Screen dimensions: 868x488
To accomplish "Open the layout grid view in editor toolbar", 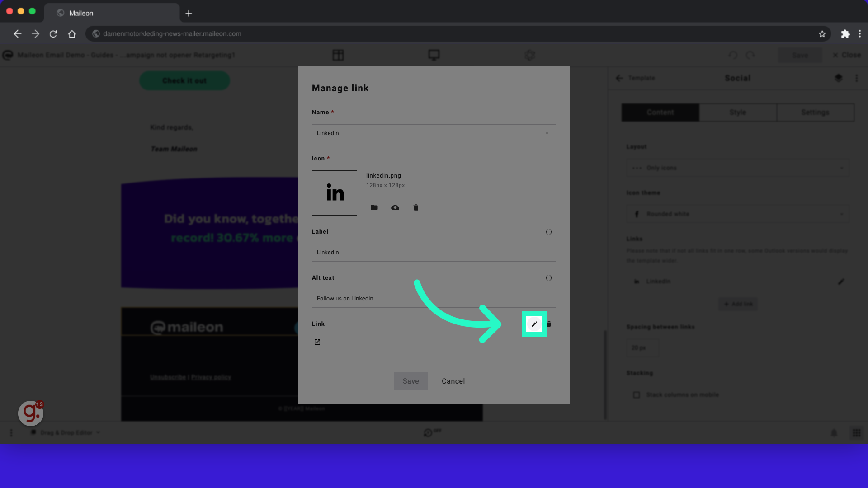I will pos(338,55).
